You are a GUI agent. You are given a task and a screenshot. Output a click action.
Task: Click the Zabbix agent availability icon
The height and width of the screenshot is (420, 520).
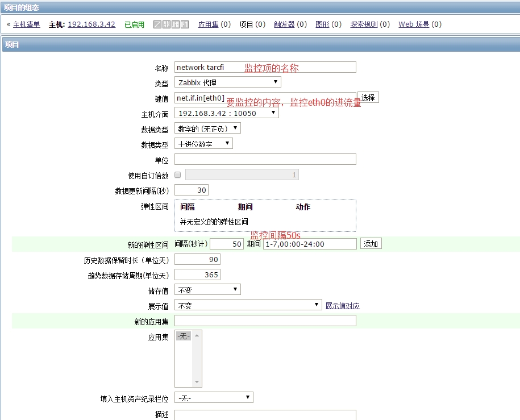click(157, 24)
